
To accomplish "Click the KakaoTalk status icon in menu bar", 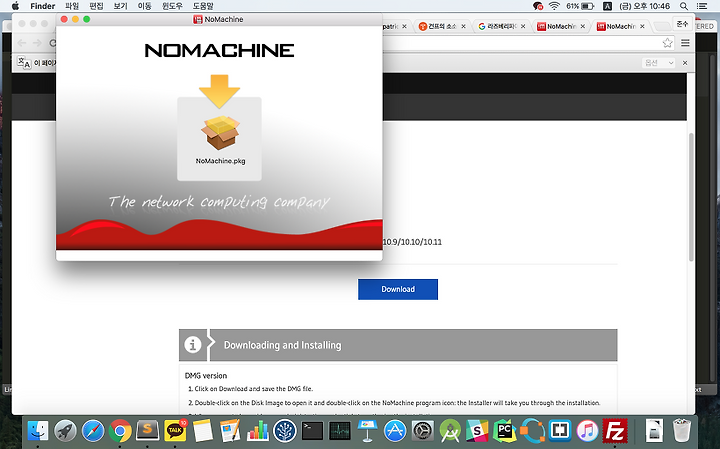I will click(x=538, y=6).
